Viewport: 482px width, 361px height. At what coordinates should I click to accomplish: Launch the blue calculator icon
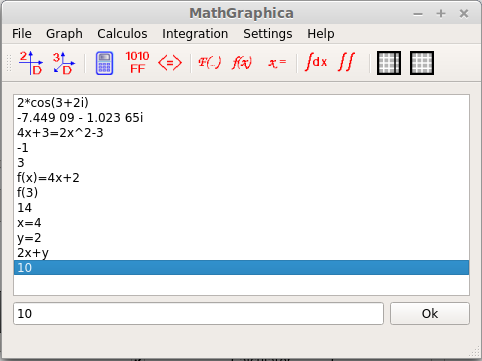tap(104, 63)
